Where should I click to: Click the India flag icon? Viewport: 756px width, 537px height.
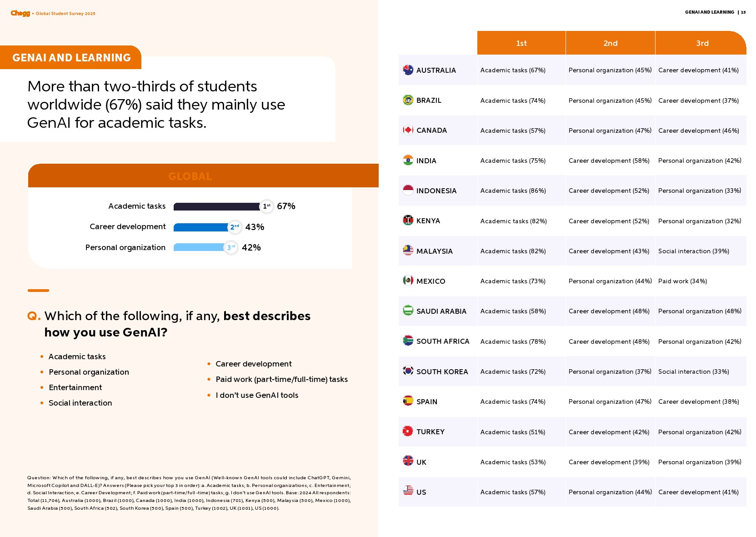click(408, 160)
